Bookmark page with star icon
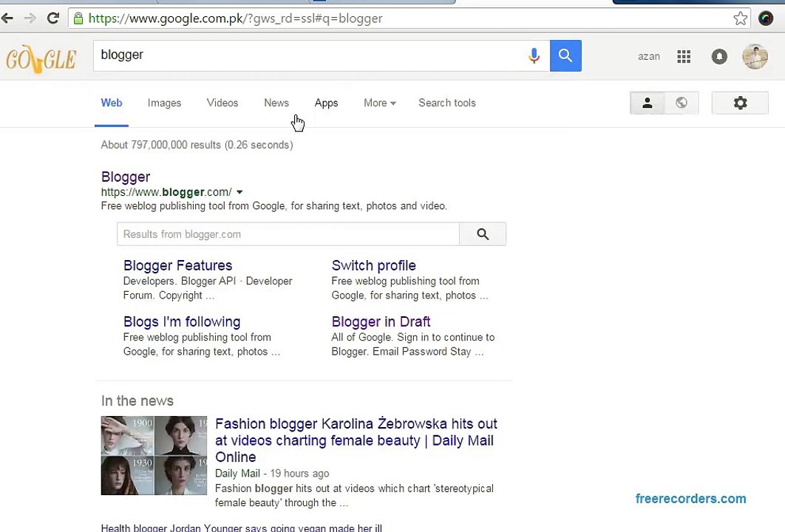This screenshot has height=532, width=785. (740, 18)
